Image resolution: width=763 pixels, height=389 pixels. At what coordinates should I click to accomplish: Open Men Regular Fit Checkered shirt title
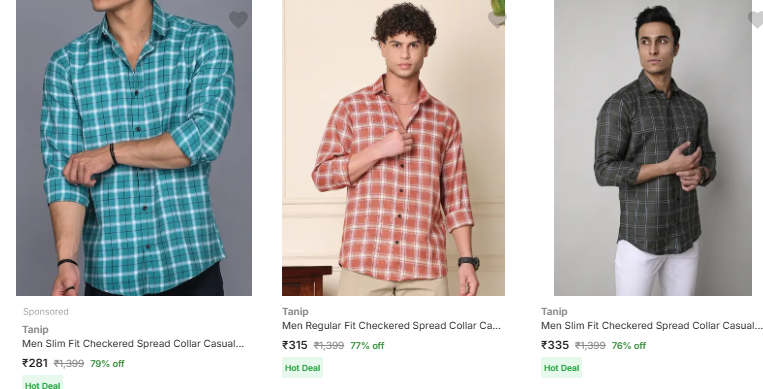coord(391,326)
